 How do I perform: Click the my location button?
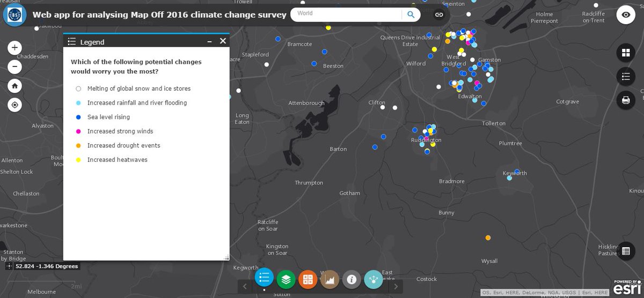tap(14, 105)
